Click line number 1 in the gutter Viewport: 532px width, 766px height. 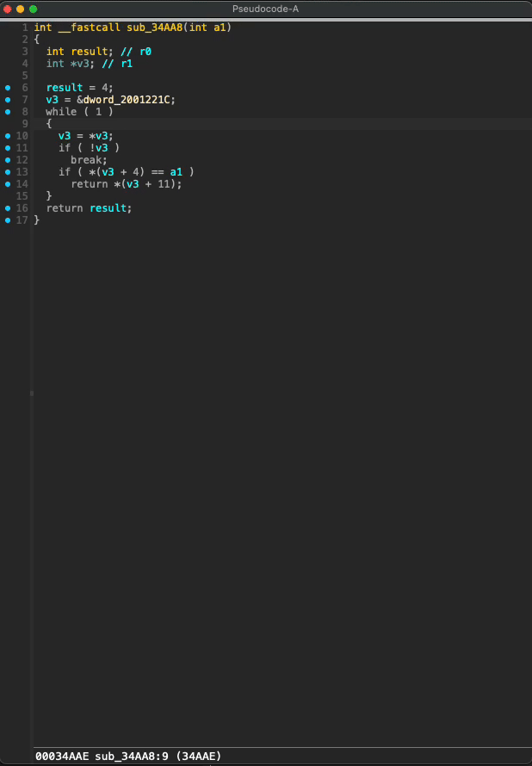point(25,28)
